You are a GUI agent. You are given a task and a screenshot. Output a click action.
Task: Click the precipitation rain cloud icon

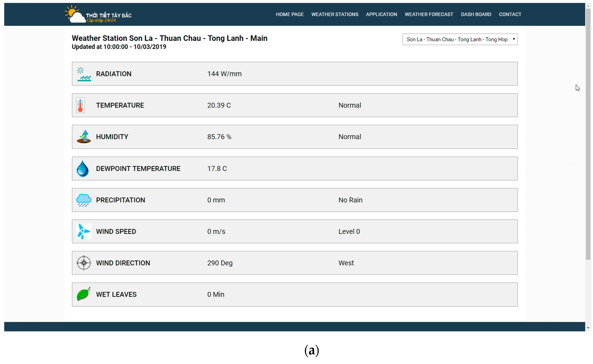[84, 200]
